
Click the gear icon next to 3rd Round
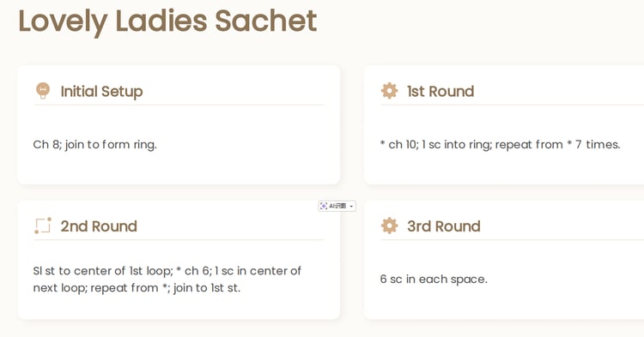tap(389, 226)
